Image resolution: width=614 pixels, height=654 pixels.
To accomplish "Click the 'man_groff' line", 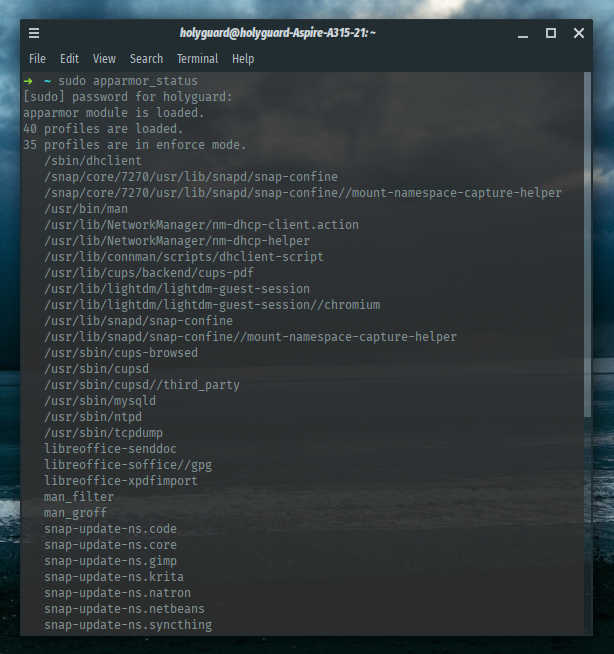I will click(x=75, y=513).
